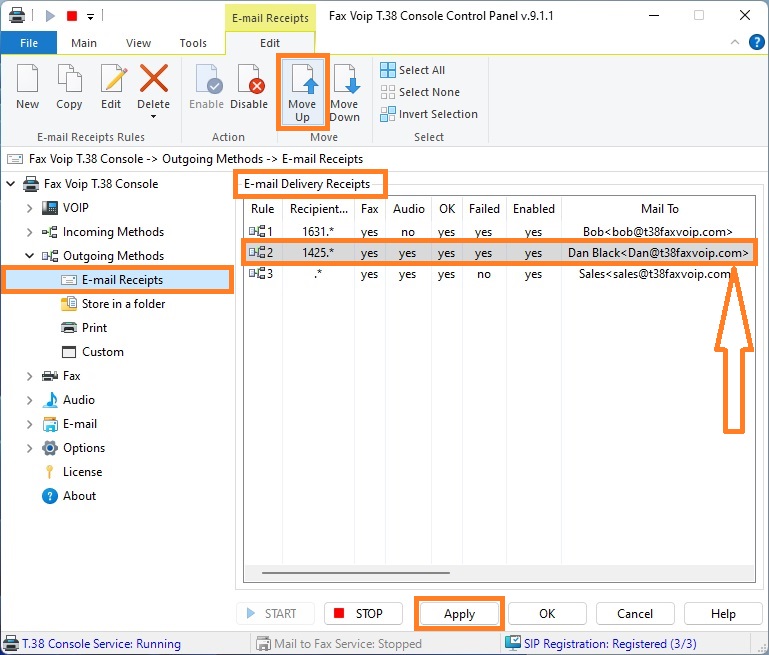Collapse the Fax Voip T.38 Console tree node
769x655 pixels.
point(11,184)
